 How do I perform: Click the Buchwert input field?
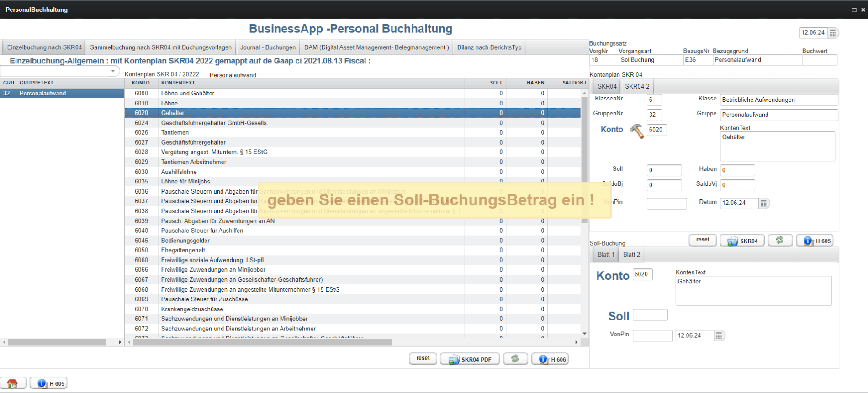820,60
